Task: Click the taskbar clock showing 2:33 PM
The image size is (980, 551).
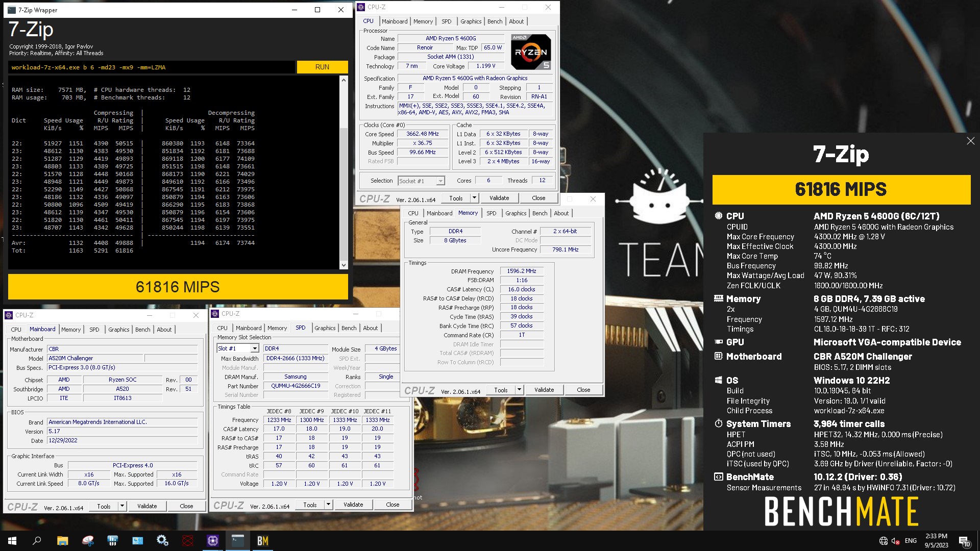Action: [x=936, y=541]
